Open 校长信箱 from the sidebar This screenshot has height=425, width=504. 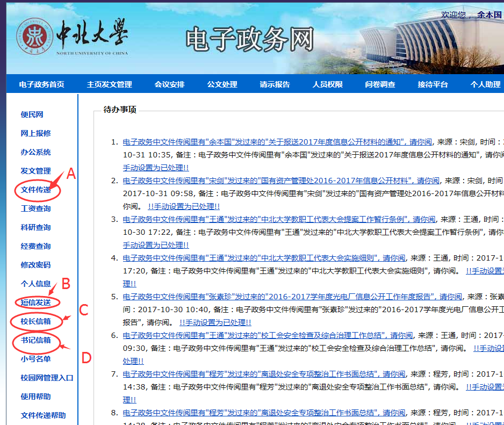[35, 321]
